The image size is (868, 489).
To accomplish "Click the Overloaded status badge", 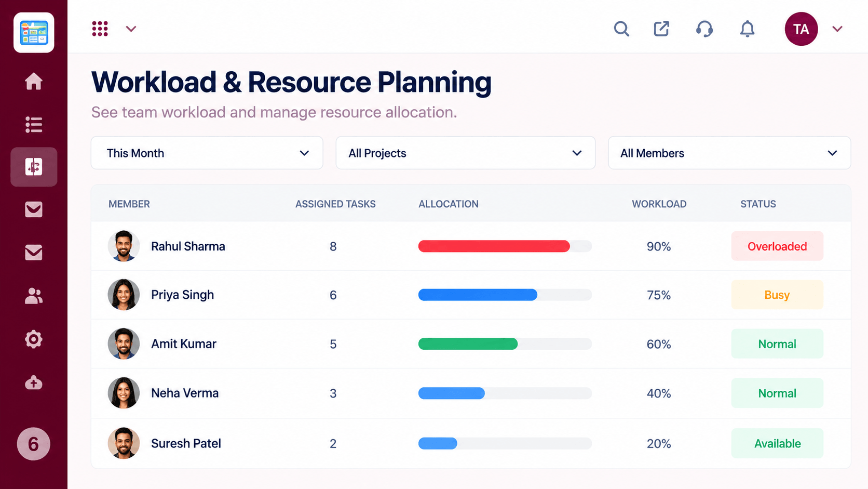I will [777, 246].
